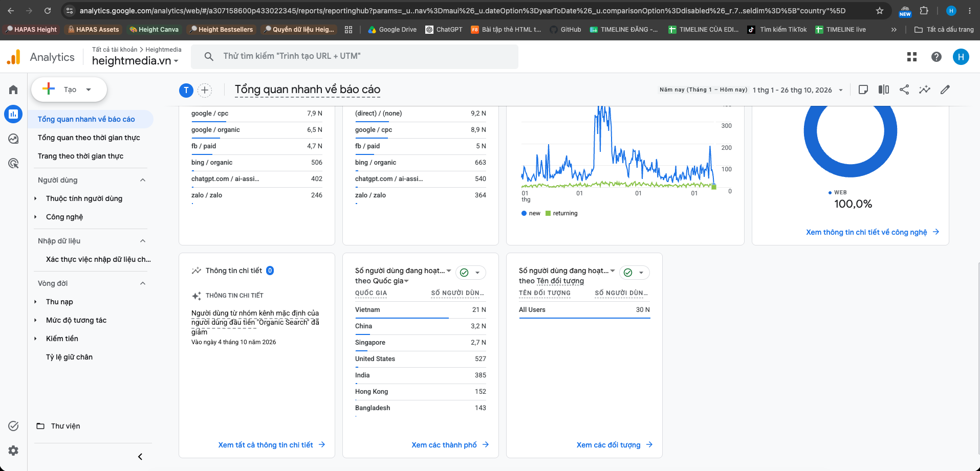Collapse the left navigation panel arrow
The height and width of the screenshot is (471, 980).
coord(140,457)
